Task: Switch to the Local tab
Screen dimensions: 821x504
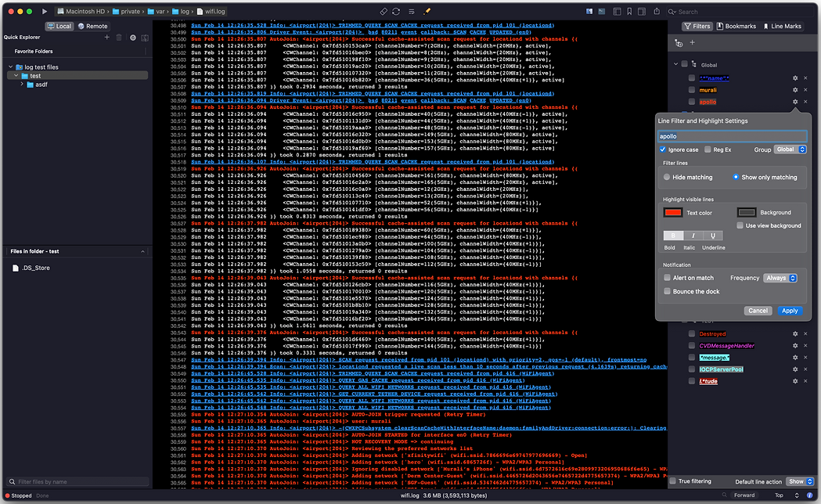Action: 59,26
